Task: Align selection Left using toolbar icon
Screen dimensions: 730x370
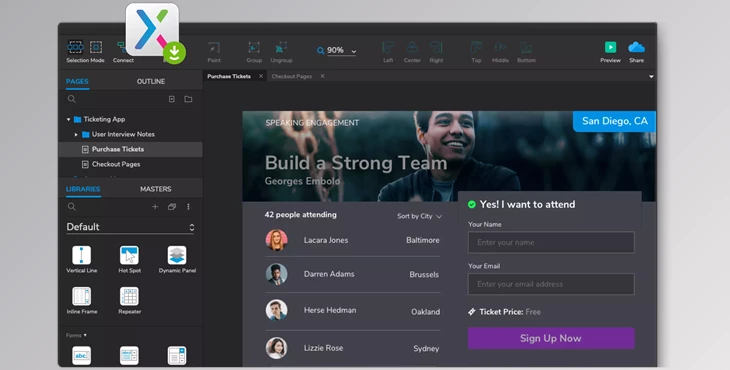Action: click(x=388, y=47)
